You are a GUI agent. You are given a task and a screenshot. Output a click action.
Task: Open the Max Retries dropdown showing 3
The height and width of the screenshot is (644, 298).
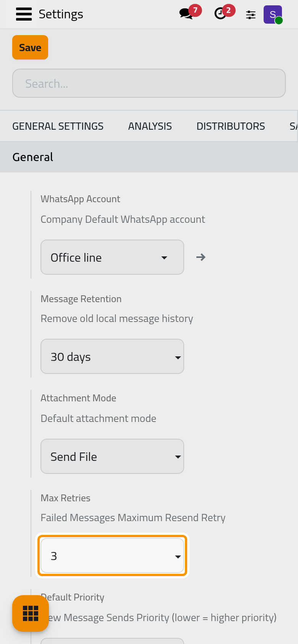pyautogui.click(x=112, y=555)
